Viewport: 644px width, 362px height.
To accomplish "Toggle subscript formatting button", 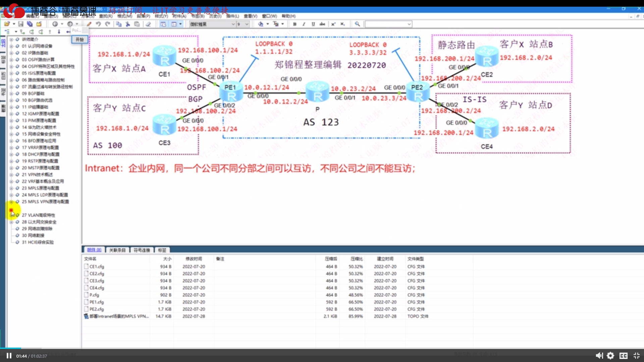I will point(342,24).
